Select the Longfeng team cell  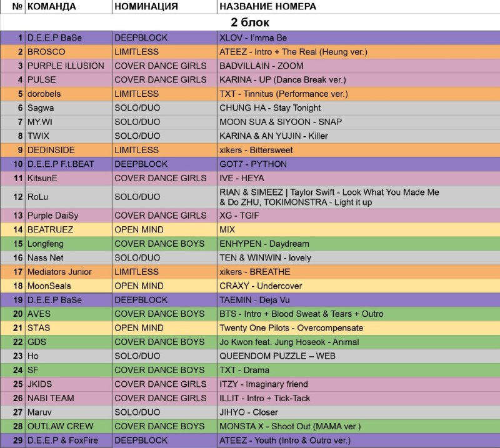click(69, 244)
